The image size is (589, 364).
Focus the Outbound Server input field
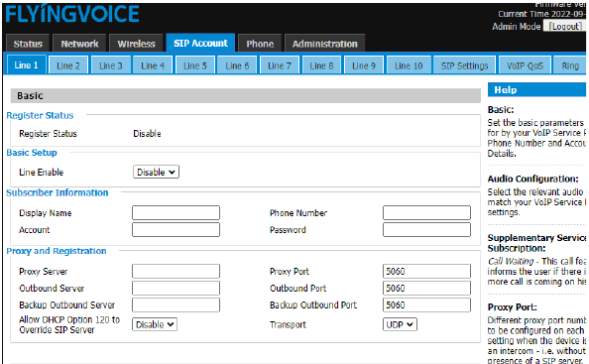[176, 288]
